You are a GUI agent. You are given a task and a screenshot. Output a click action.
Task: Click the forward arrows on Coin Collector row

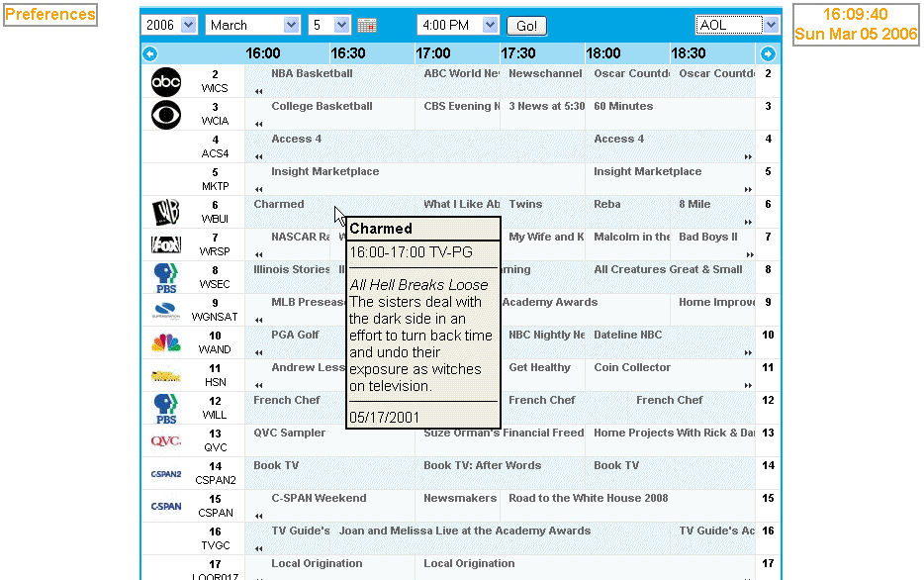point(748,385)
